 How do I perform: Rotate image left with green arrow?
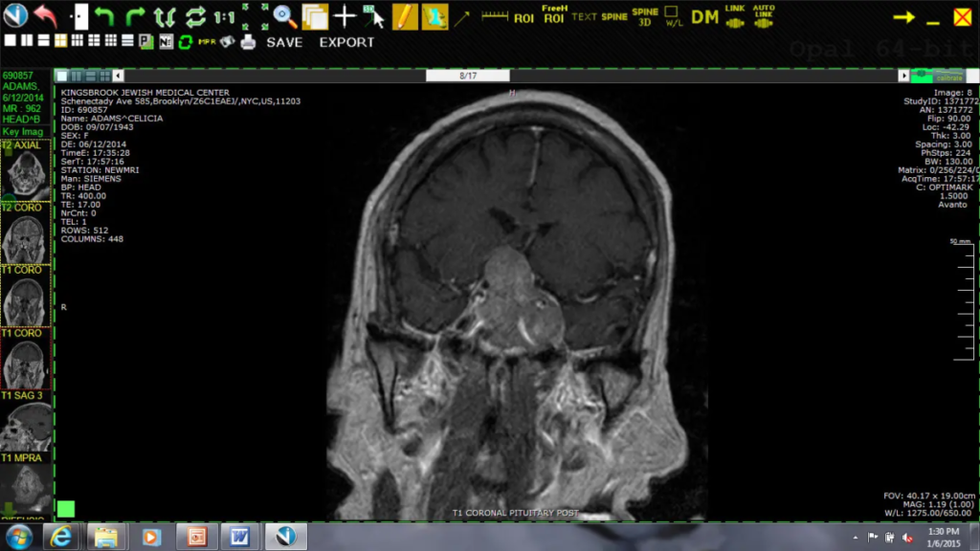pos(104,17)
